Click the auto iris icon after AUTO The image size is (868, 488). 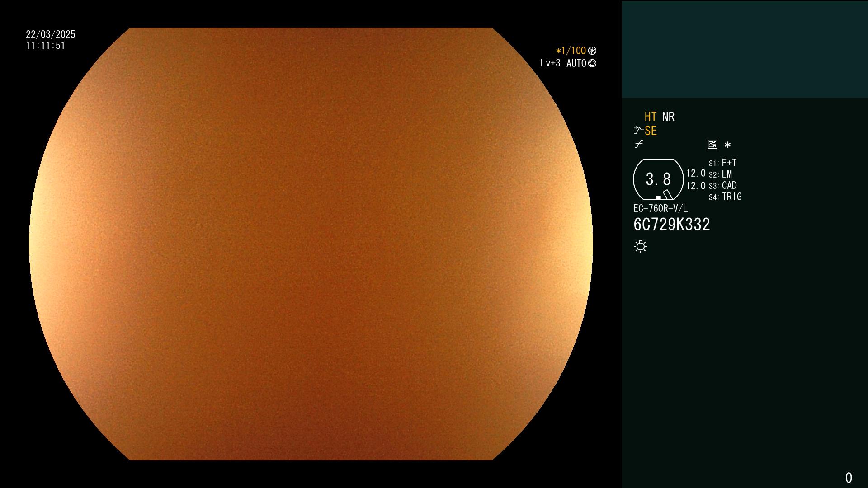click(592, 63)
